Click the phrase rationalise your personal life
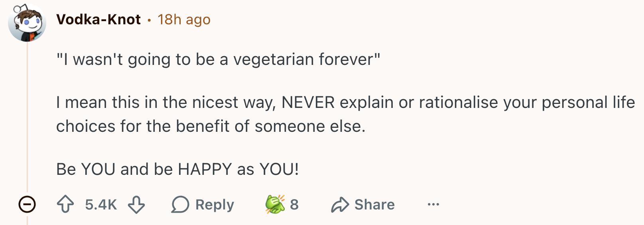This screenshot has height=225, width=644. pyautogui.click(x=527, y=102)
